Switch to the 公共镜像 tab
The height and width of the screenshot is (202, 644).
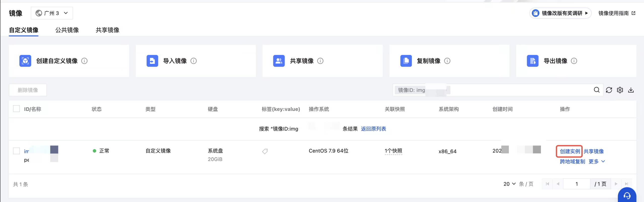click(67, 30)
